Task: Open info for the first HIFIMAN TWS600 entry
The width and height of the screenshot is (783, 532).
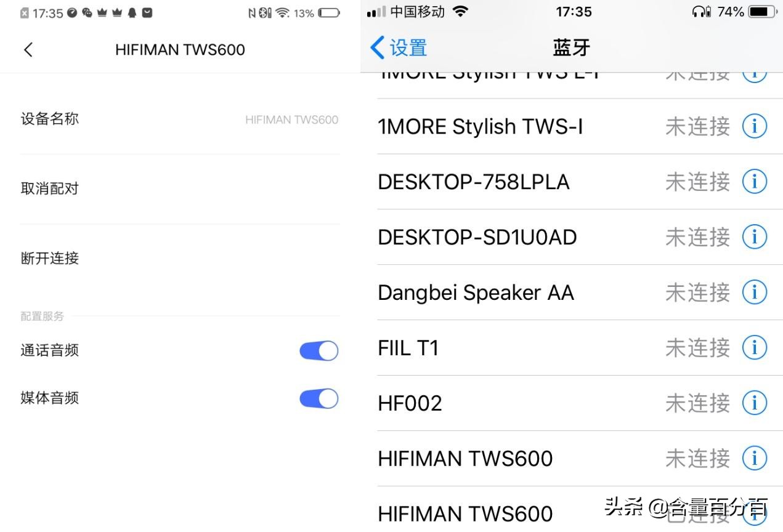Action: [754, 457]
